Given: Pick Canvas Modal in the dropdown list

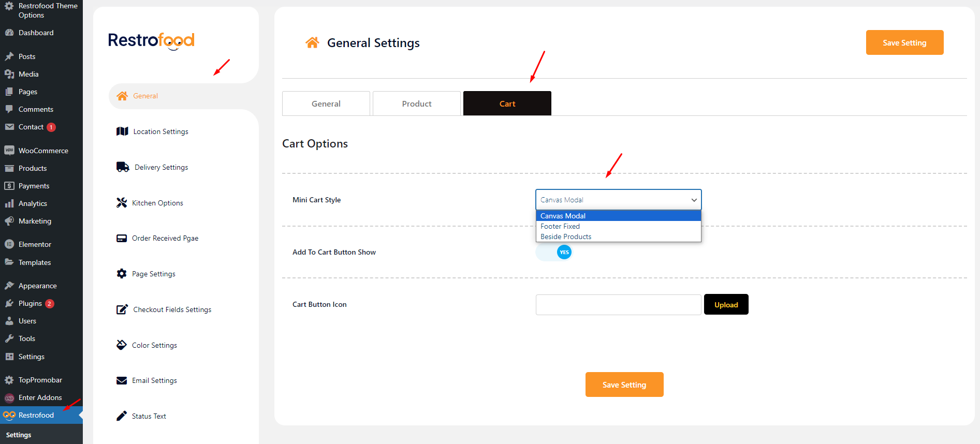Looking at the screenshot, I should click(x=563, y=216).
